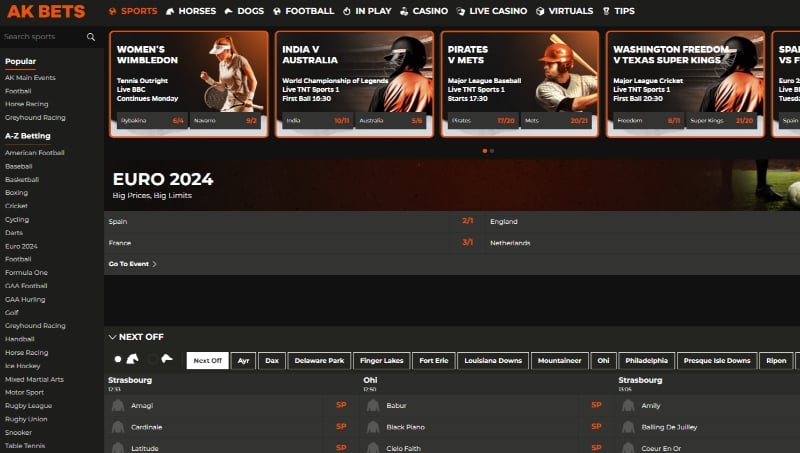Click the silk icon beside Cielo Faith
Screen dimensions: 800x453
(x=373, y=448)
